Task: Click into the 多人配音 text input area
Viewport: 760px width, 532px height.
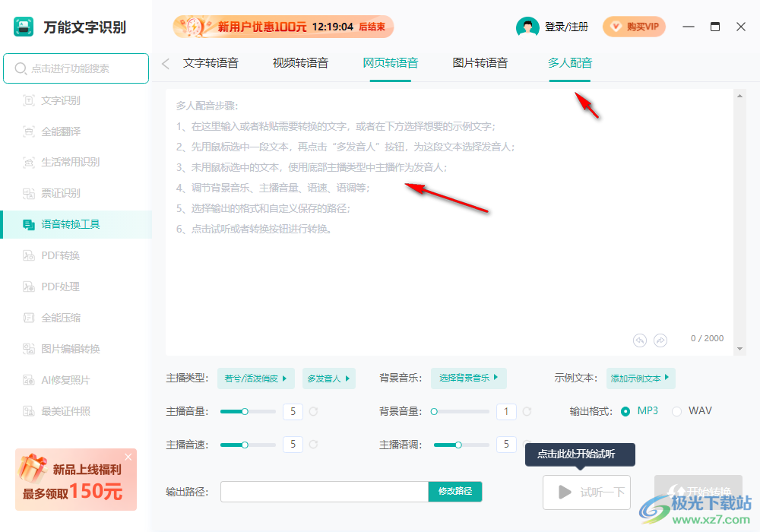Action: [450, 222]
